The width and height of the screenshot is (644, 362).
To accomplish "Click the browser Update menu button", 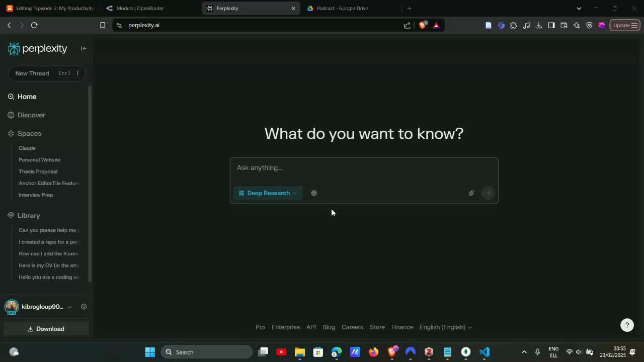I will pos(625,25).
